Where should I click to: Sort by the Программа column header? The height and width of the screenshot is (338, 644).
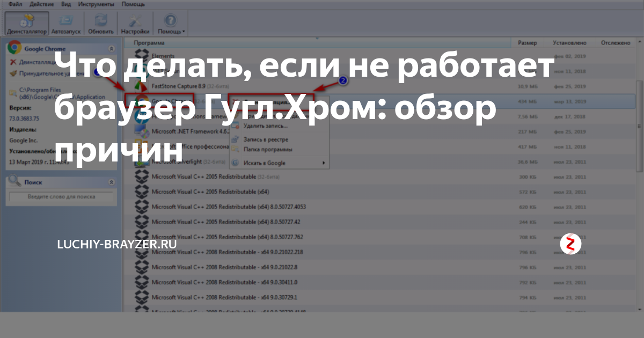pos(150,42)
